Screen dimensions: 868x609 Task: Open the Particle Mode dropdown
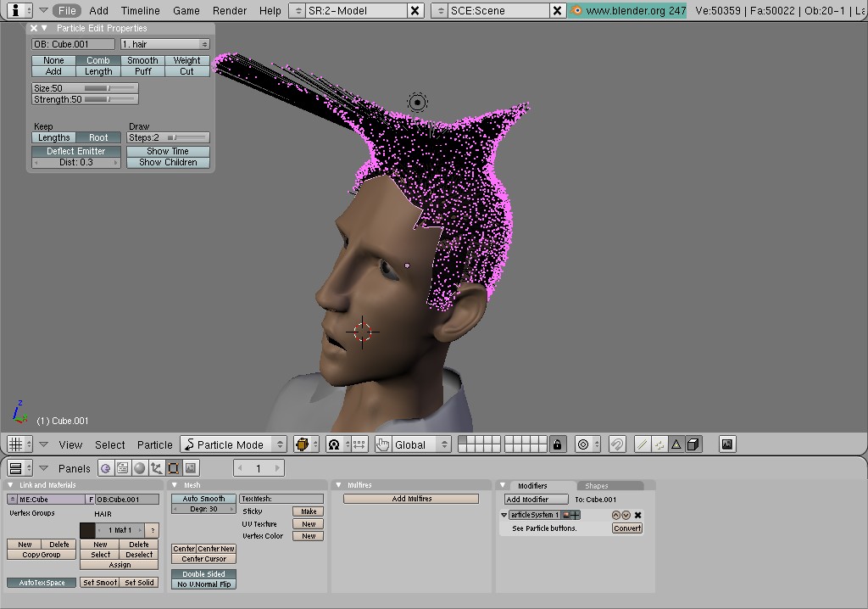click(x=234, y=444)
